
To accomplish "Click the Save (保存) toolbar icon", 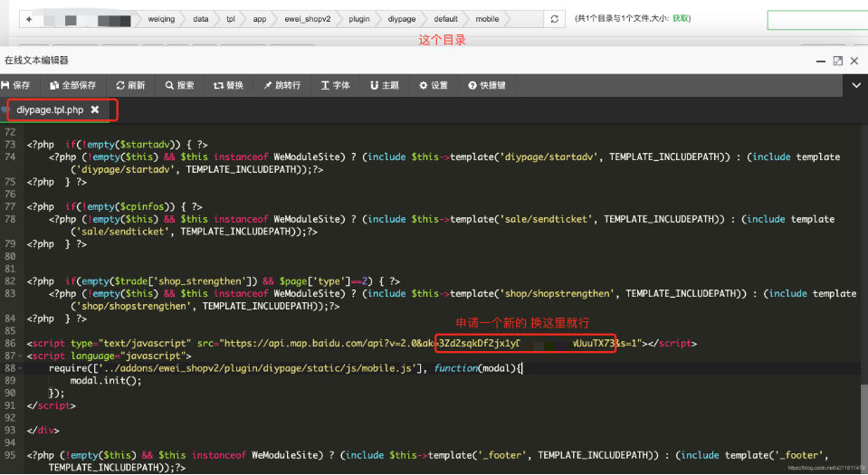I will [x=16, y=85].
